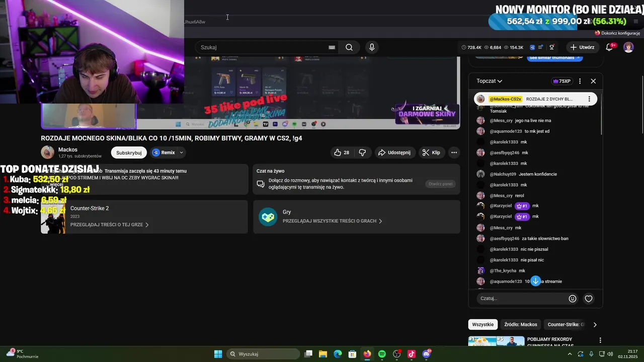Select the Wszystkie filter chip
This screenshot has height=362, width=644.
[x=483, y=324]
